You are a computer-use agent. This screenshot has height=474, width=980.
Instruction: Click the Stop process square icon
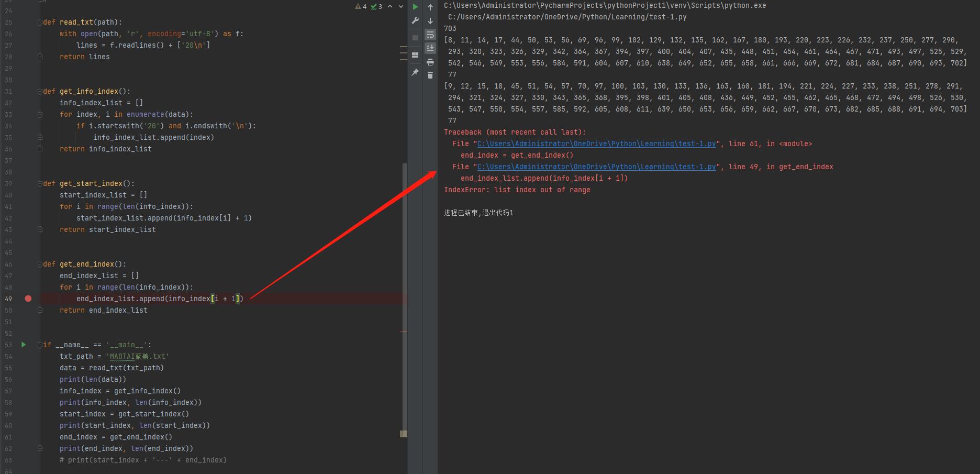415,38
